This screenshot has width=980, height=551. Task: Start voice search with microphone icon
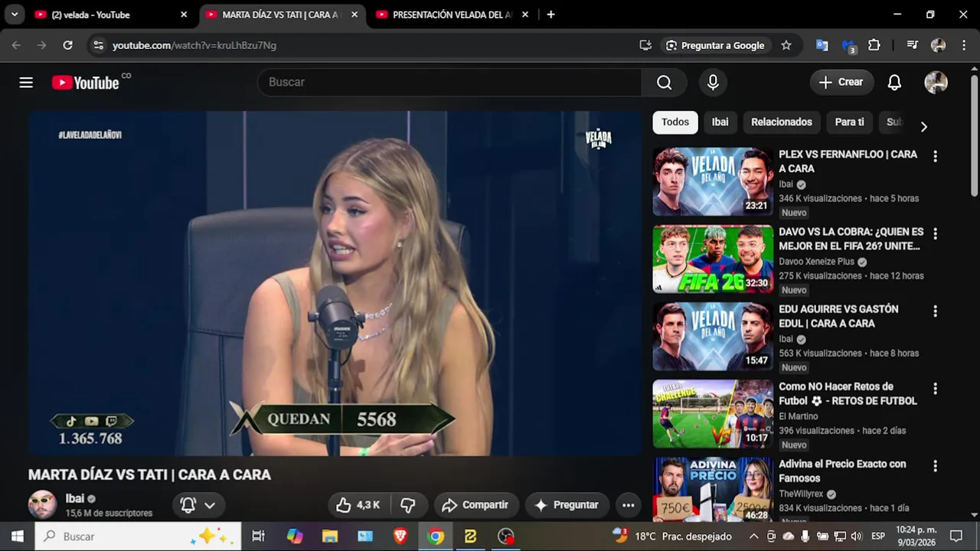coord(713,82)
